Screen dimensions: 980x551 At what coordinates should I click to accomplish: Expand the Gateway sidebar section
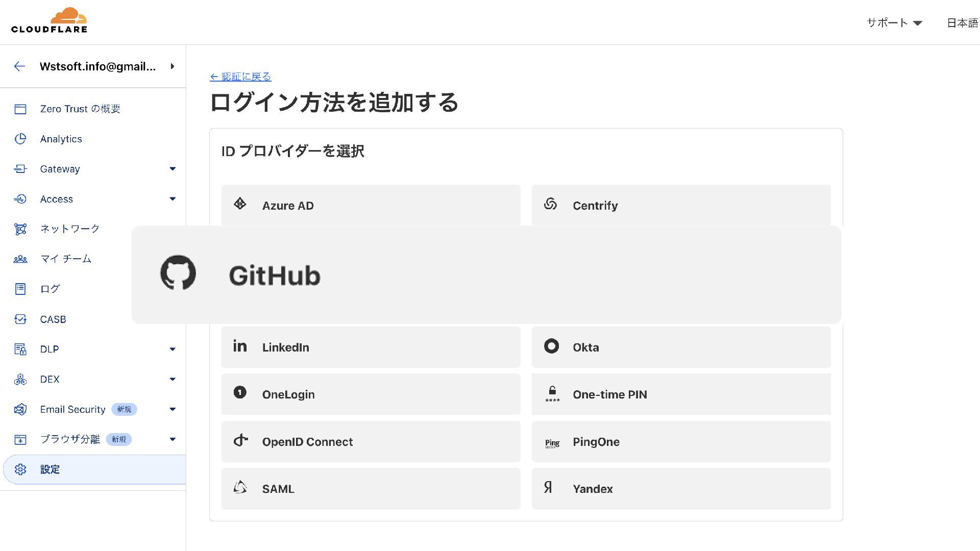(173, 169)
